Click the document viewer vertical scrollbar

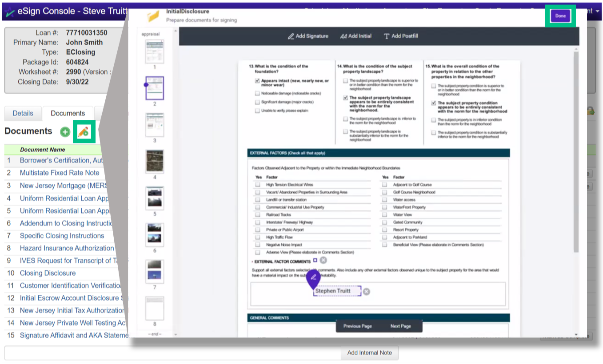576,153
